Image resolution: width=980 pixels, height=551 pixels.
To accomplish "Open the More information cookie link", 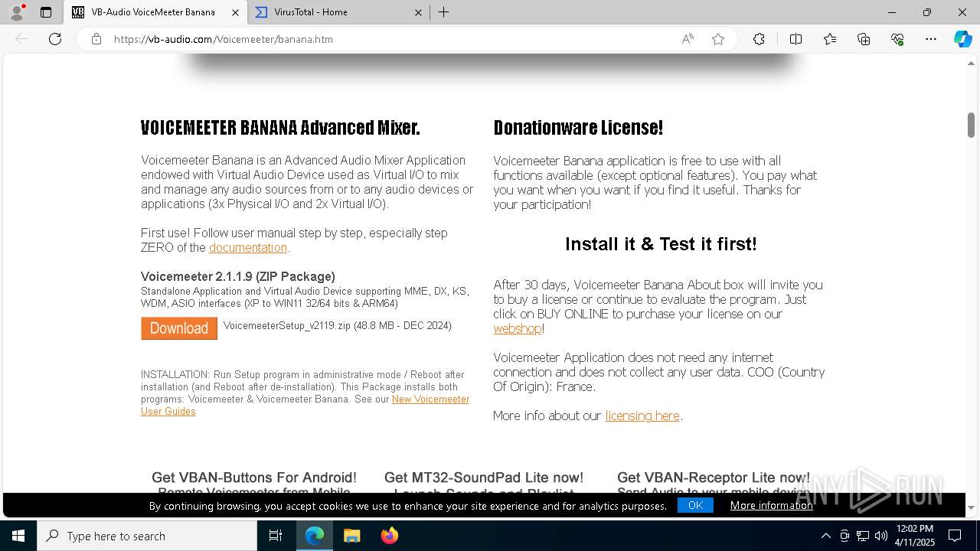I will (772, 505).
